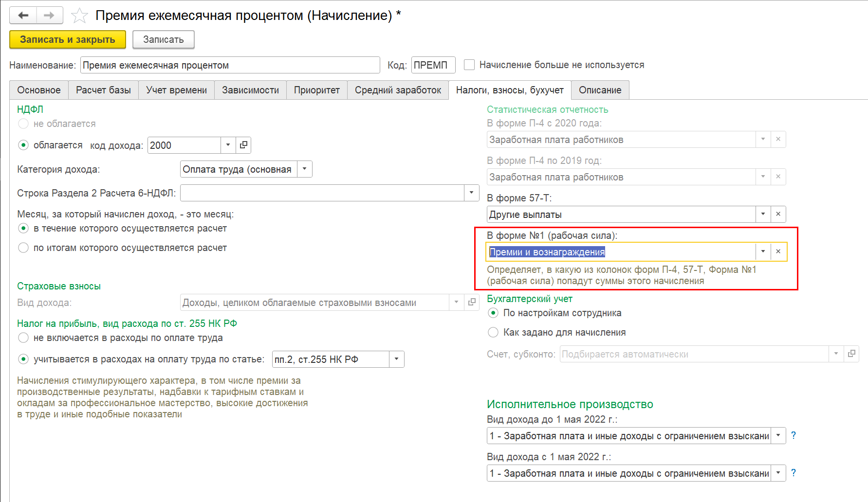Image resolution: width=868 pixels, height=502 pixels.
Task: Clear the form 57-T field
Action: [778, 214]
